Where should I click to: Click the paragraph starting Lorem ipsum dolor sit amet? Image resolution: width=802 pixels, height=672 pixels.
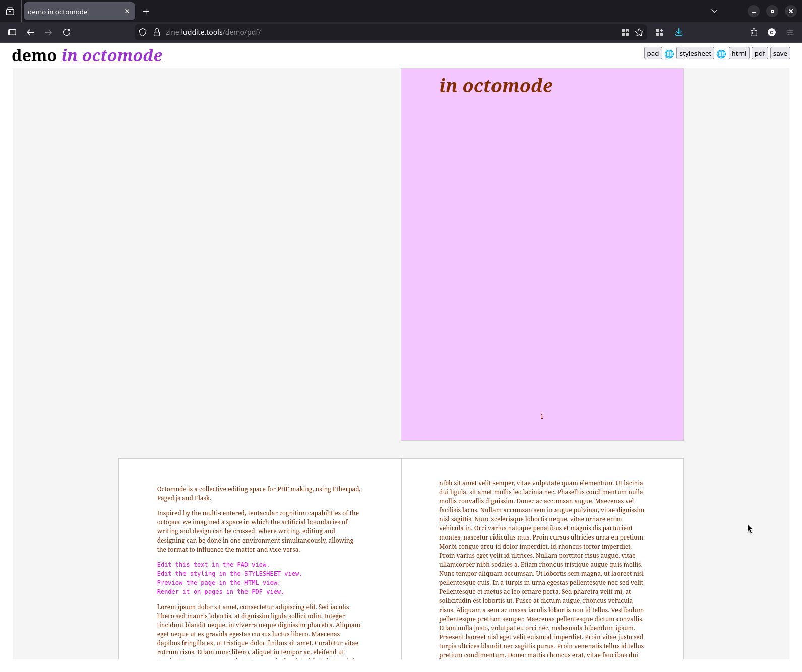click(259, 630)
